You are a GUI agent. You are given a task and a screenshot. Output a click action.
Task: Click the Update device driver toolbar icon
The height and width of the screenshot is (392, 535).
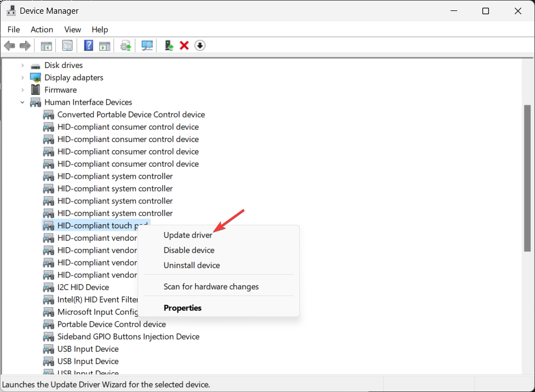126,46
